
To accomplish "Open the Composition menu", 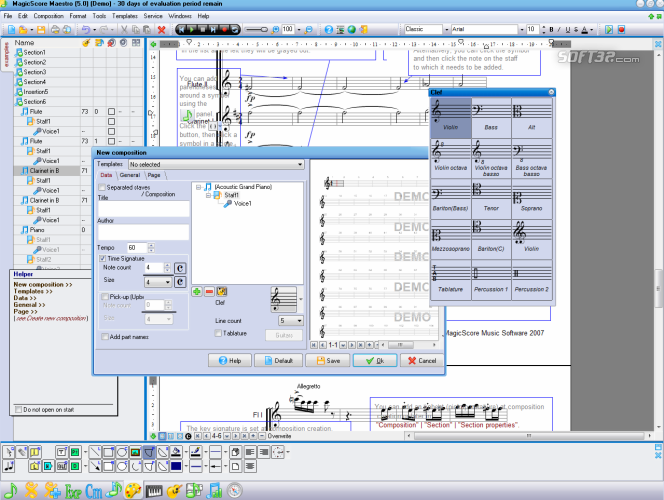I will pos(49,16).
